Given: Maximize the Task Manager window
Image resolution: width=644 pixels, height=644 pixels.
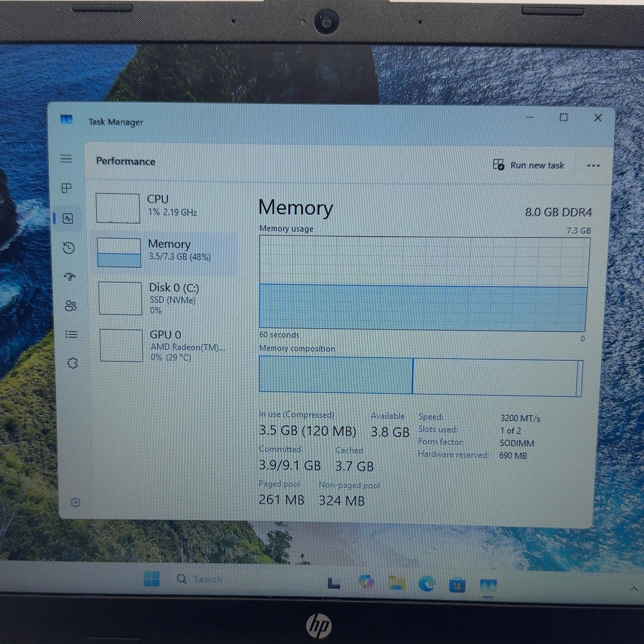Looking at the screenshot, I should (563, 118).
